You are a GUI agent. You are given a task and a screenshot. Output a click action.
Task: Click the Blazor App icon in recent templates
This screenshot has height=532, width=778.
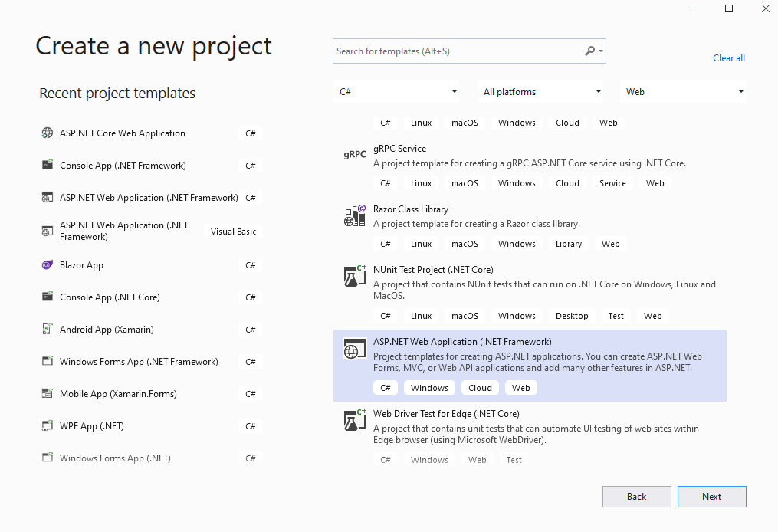click(x=48, y=264)
